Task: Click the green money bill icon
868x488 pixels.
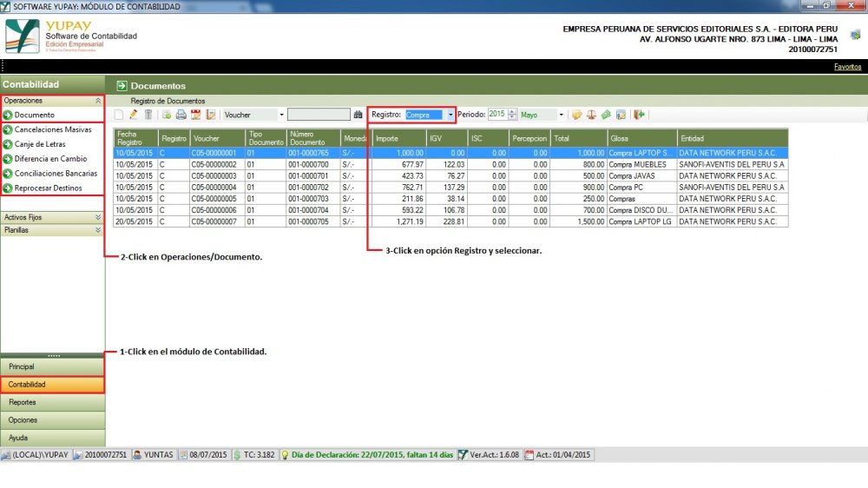Action: pyautogui.click(x=606, y=115)
